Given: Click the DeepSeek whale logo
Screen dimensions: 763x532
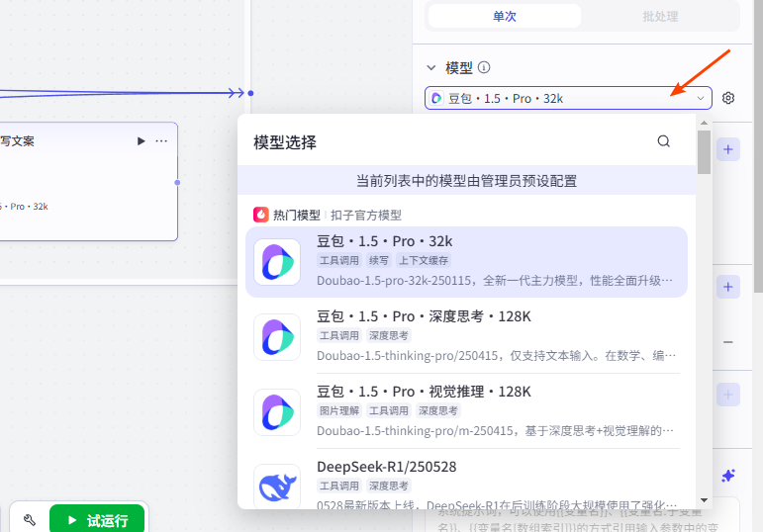Looking at the screenshot, I should pyautogui.click(x=277, y=487).
